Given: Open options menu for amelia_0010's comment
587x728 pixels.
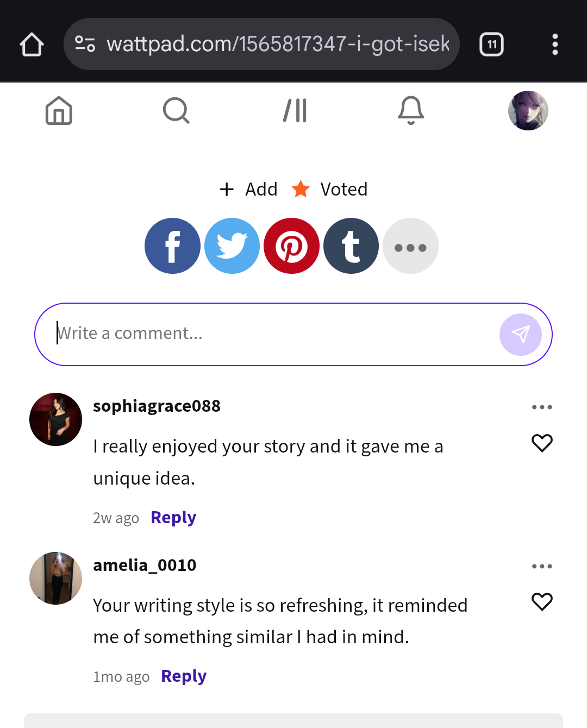Looking at the screenshot, I should coord(542,566).
